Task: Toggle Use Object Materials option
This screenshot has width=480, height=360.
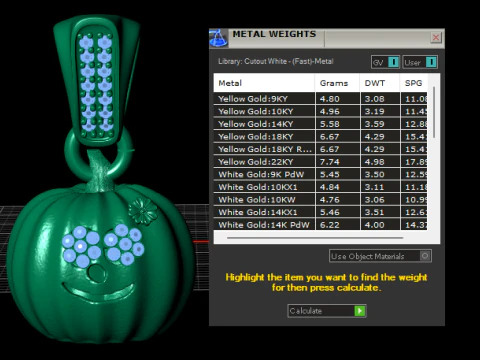Action: click(380, 256)
